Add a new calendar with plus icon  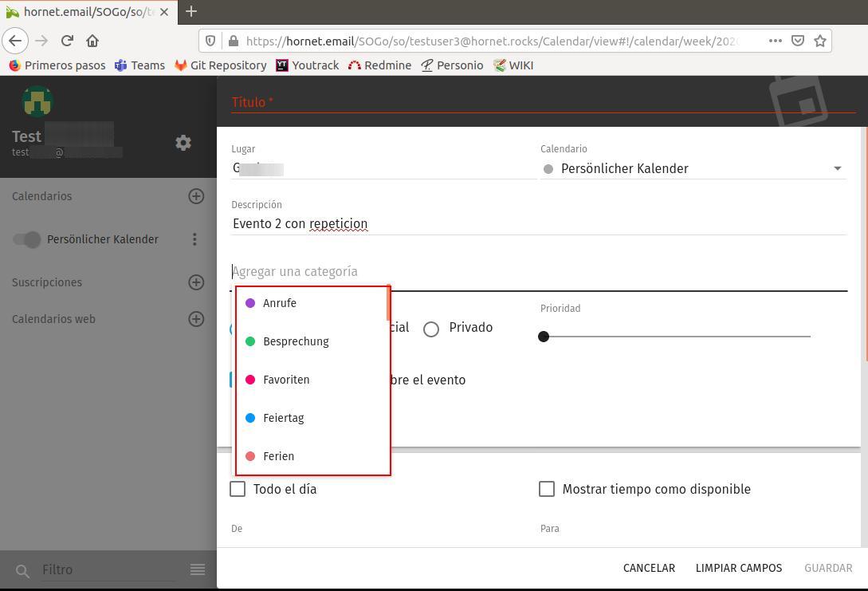196,196
